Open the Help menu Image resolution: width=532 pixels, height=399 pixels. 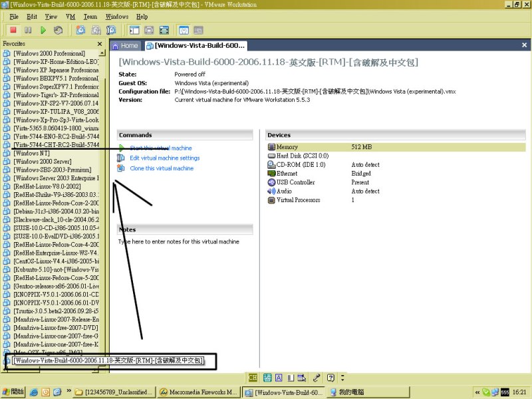tap(142, 16)
